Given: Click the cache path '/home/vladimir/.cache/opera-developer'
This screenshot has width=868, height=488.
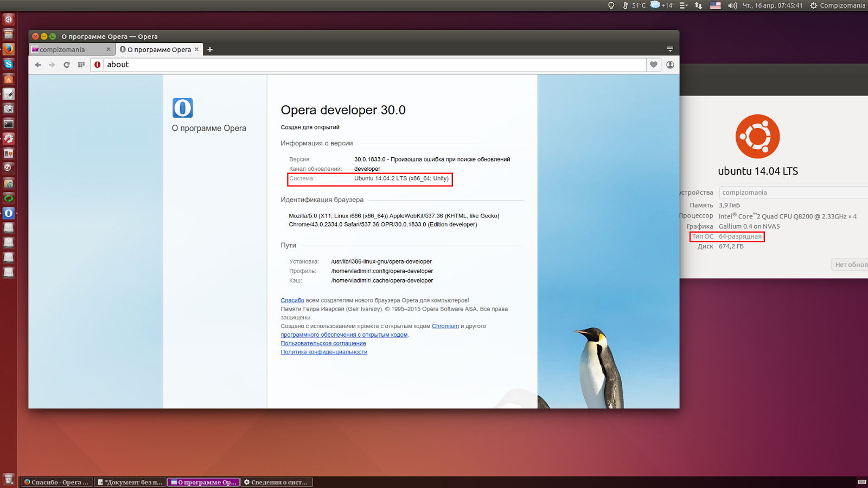Looking at the screenshot, I should [382, 281].
